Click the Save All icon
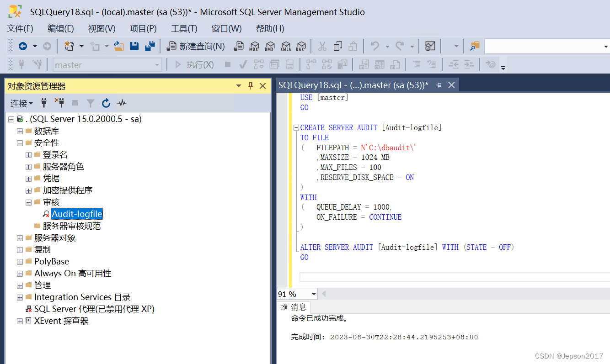The image size is (610, 364). pyautogui.click(x=150, y=46)
